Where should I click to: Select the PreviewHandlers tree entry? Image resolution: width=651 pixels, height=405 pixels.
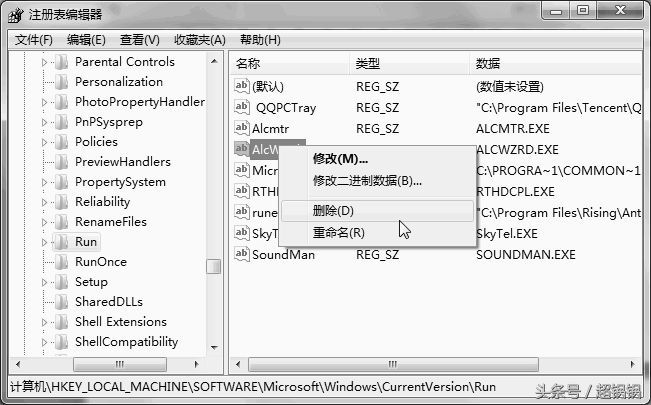[x=122, y=162]
